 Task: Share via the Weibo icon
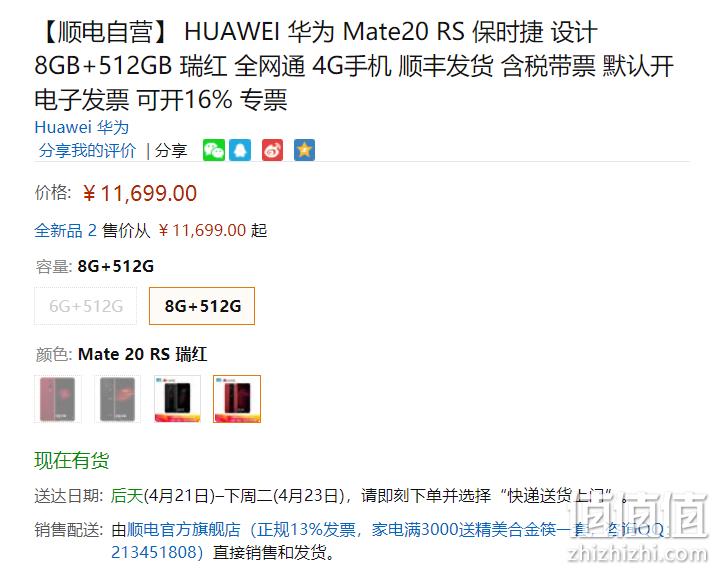click(273, 150)
